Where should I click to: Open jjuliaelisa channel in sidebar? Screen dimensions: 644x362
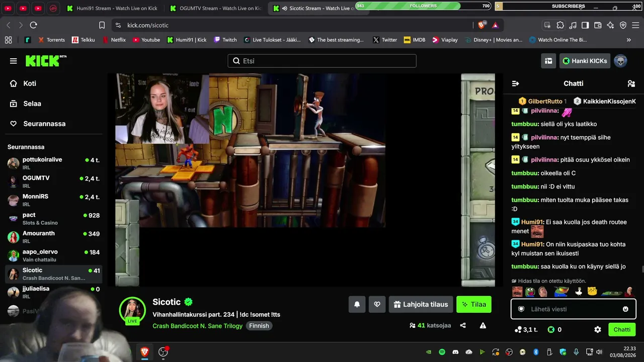pyautogui.click(x=53, y=292)
